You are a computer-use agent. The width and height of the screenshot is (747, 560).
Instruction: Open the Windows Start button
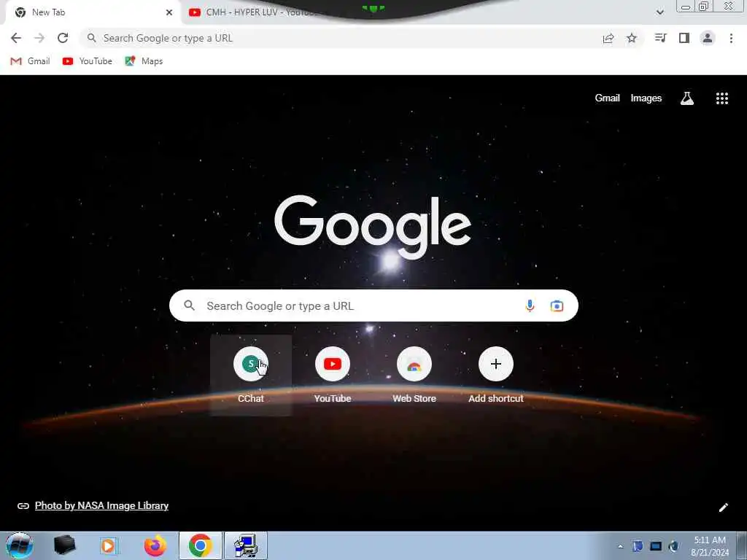tap(20, 545)
